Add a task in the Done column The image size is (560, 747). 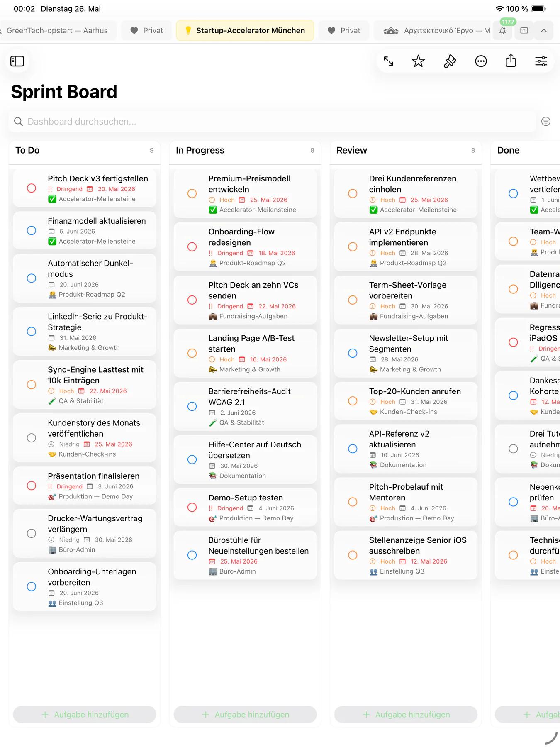tap(528, 714)
